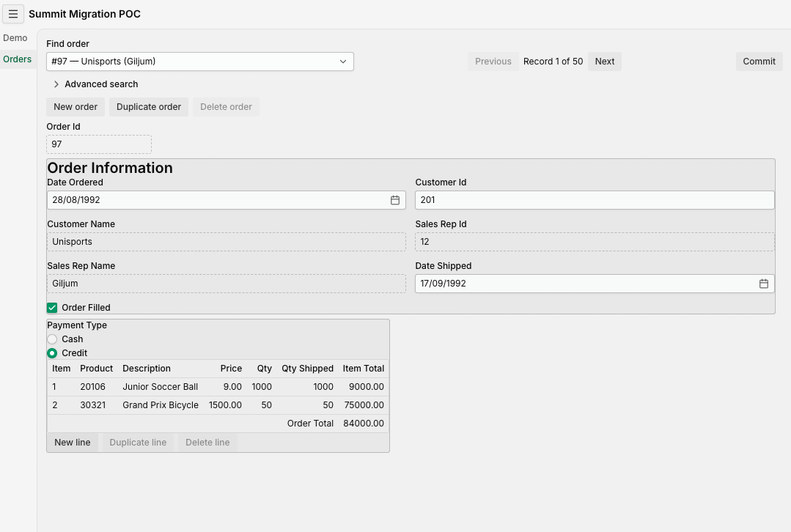The width and height of the screenshot is (791, 532).
Task: Click the order total 84000.00
Action: click(x=363, y=424)
